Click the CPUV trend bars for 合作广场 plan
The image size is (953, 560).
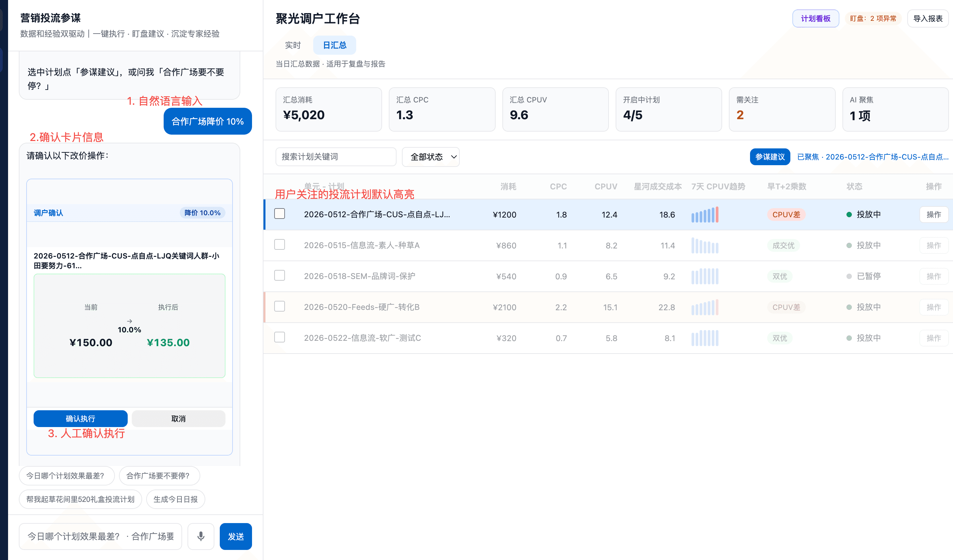705,215
